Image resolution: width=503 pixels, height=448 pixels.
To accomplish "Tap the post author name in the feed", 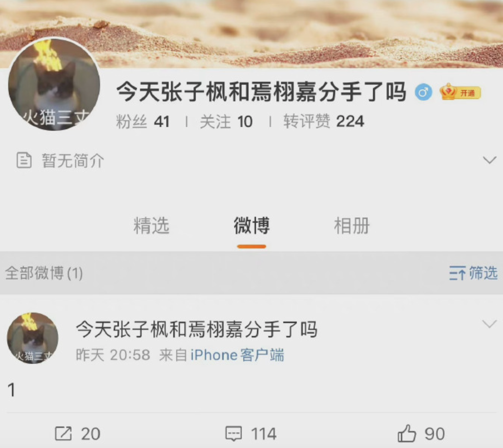I will 196,329.
